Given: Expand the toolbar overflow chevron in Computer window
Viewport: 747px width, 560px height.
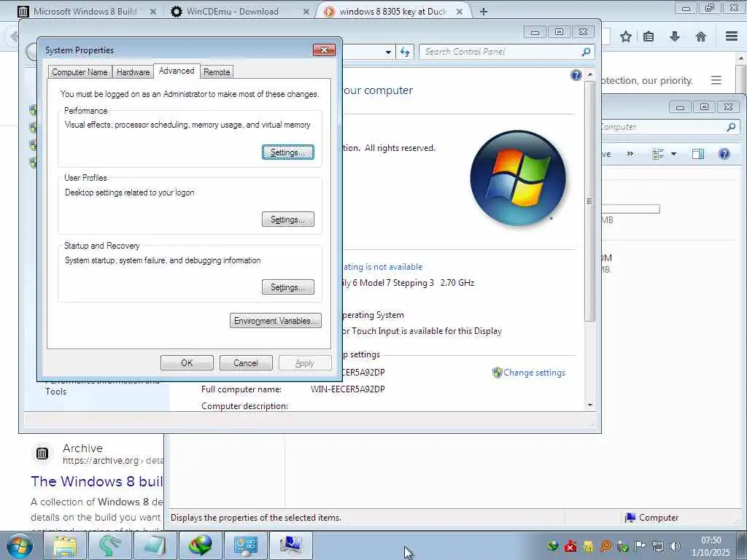Looking at the screenshot, I should [630, 154].
